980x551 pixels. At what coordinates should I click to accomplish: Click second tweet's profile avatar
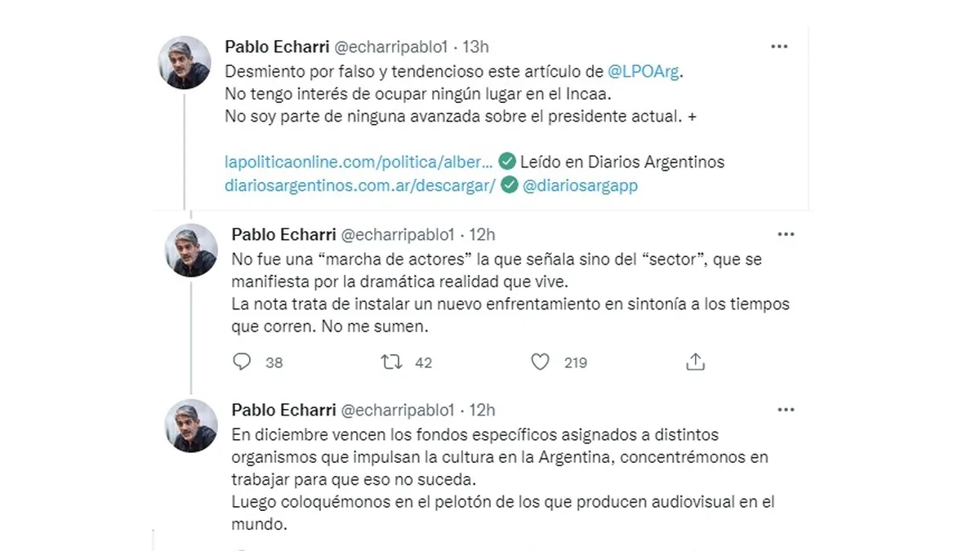[191, 251]
